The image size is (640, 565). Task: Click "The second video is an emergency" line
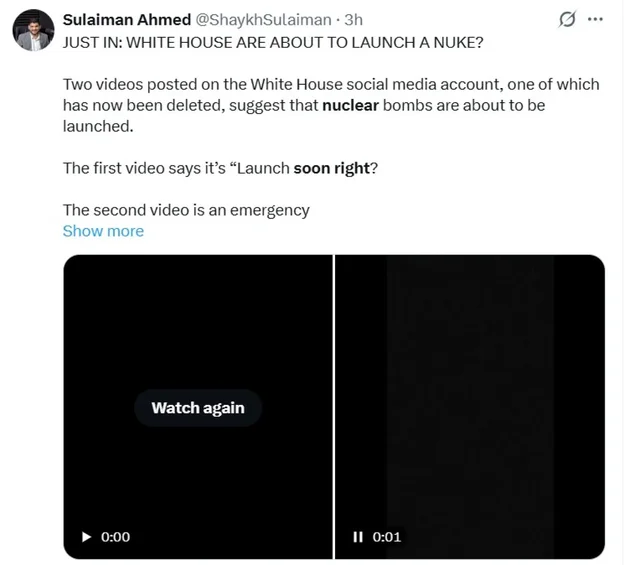coord(186,210)
